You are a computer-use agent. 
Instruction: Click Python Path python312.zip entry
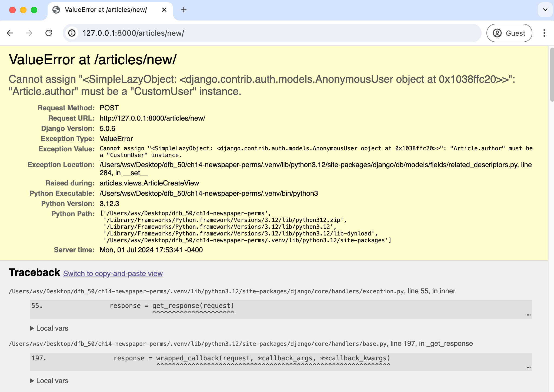225,220
